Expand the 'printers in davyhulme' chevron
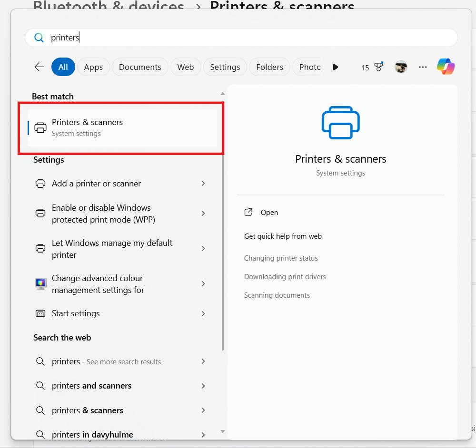 (203, 435)
